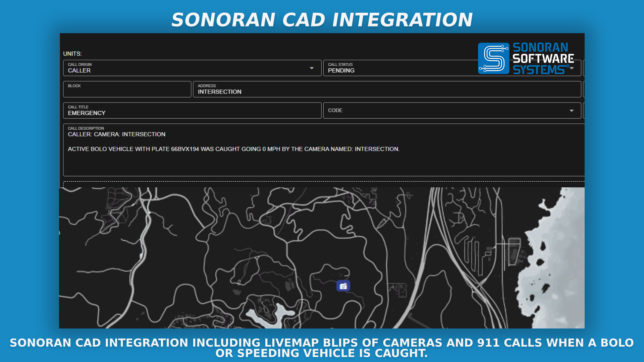The width and height of the screenshot is (644, 362).
Task: Click the partial field right of Code
Action: (584, 111)
